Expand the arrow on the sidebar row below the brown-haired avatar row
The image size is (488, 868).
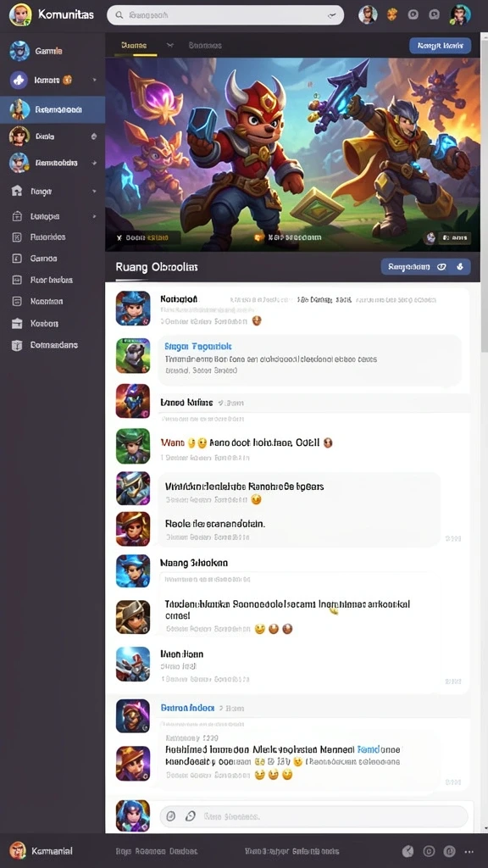coord(94,164)
